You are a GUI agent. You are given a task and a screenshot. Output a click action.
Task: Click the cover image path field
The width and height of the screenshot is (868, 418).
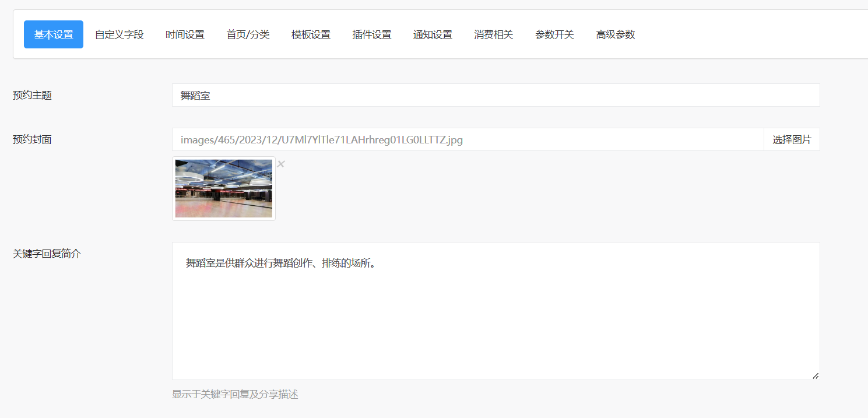(x=468, y=140)
